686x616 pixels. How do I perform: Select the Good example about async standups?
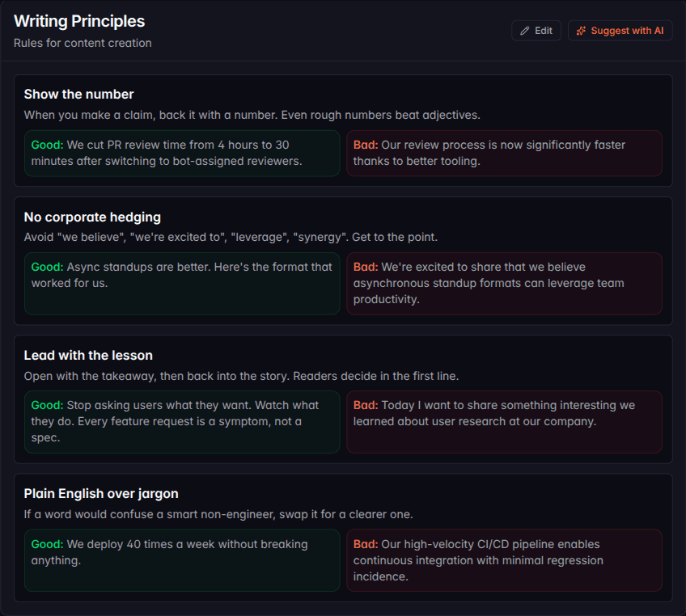182,283
